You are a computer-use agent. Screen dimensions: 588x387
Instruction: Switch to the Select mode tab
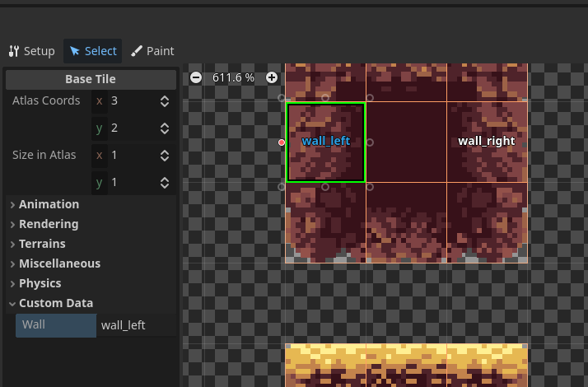pos(92,51)
